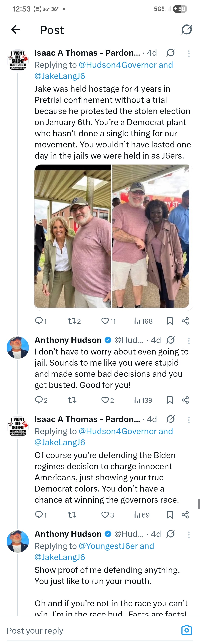
Task: View analytics showing 139 views
Action: click(143, 400)
